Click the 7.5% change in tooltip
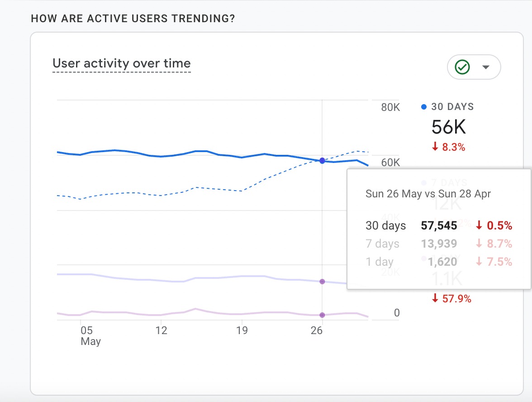Image resolution: width=532 pixels, height=402 pixels. point(494,262)
